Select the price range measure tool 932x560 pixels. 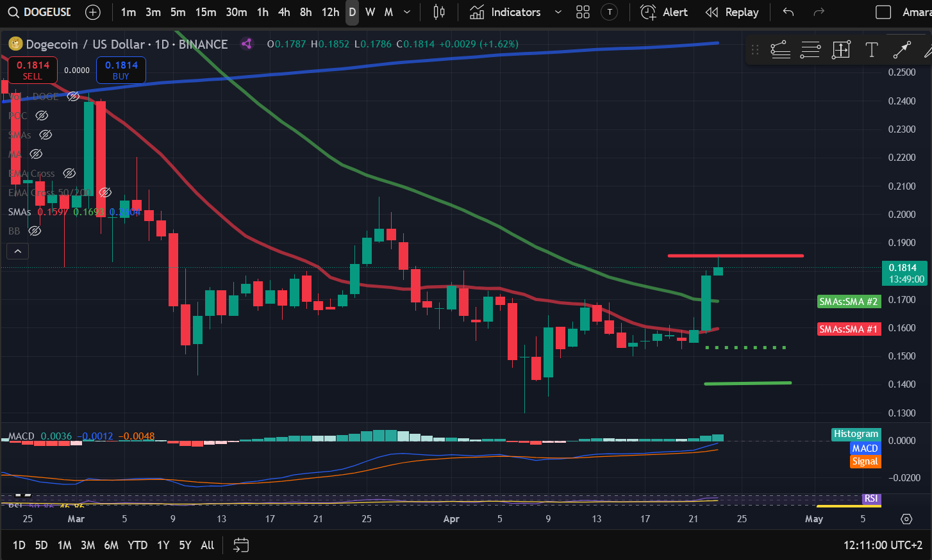tap(841, 50)
